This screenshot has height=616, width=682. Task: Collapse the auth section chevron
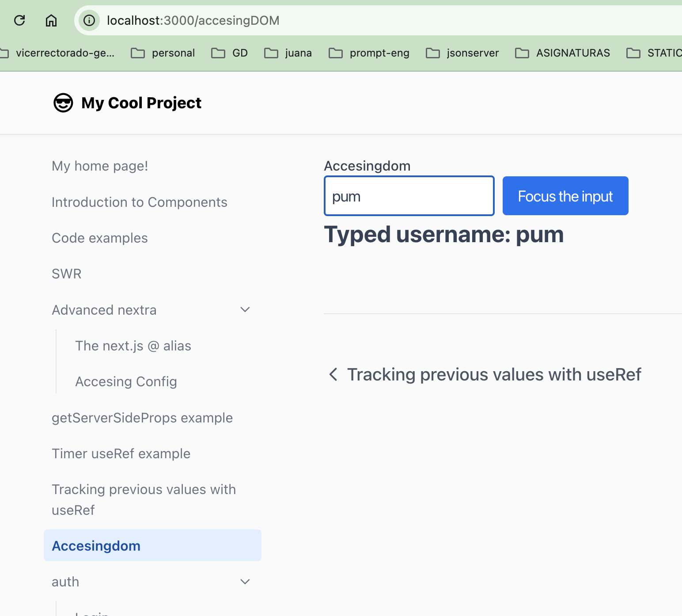click(245, 582)
